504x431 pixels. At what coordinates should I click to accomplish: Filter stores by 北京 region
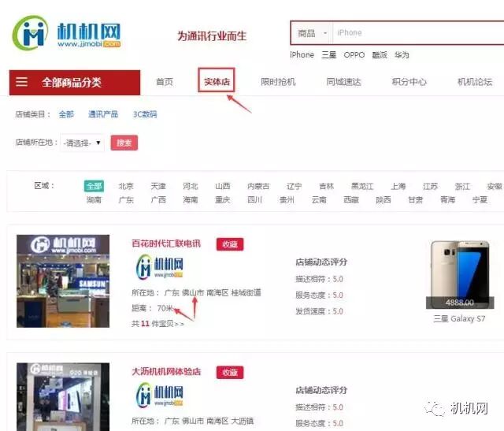[126, 186]
